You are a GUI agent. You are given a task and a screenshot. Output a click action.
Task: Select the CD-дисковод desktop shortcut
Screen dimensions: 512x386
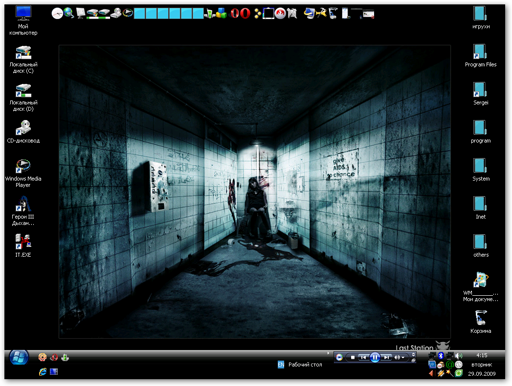pos(23,132)
